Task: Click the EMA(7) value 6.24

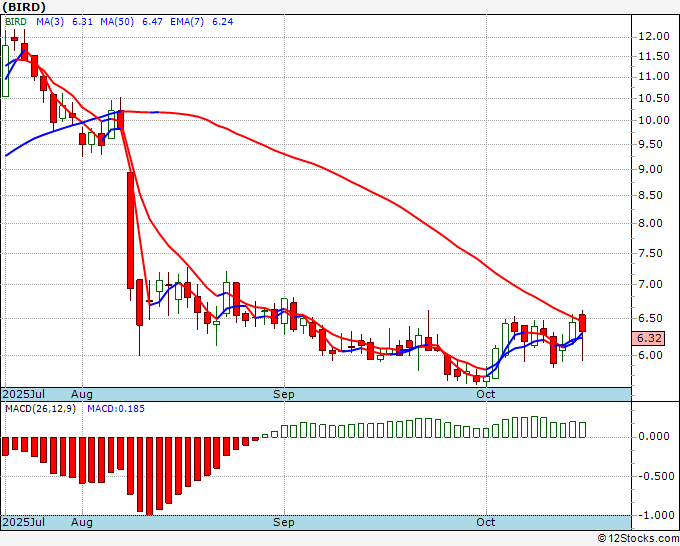Action: pos(222,22)
